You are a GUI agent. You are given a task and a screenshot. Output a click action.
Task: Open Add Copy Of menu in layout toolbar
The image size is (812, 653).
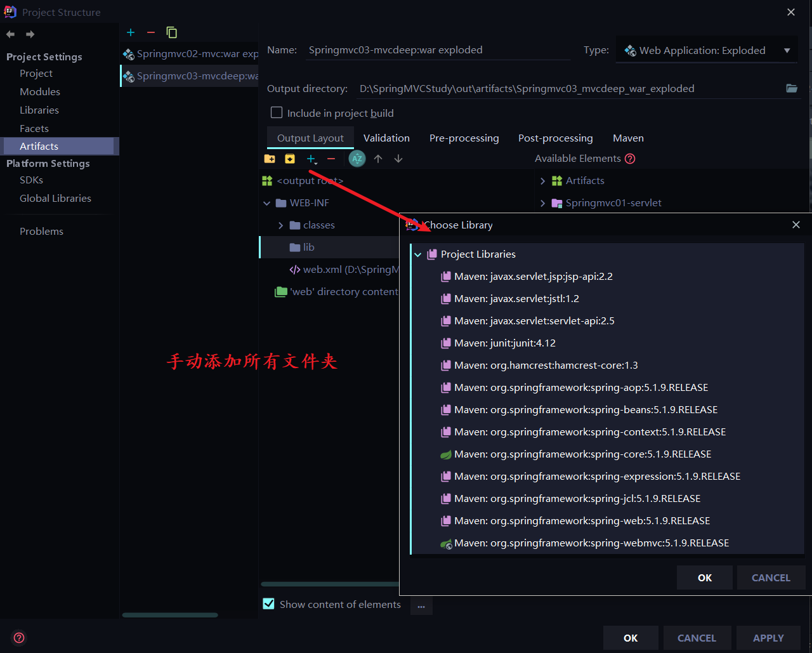coord(311,159)
